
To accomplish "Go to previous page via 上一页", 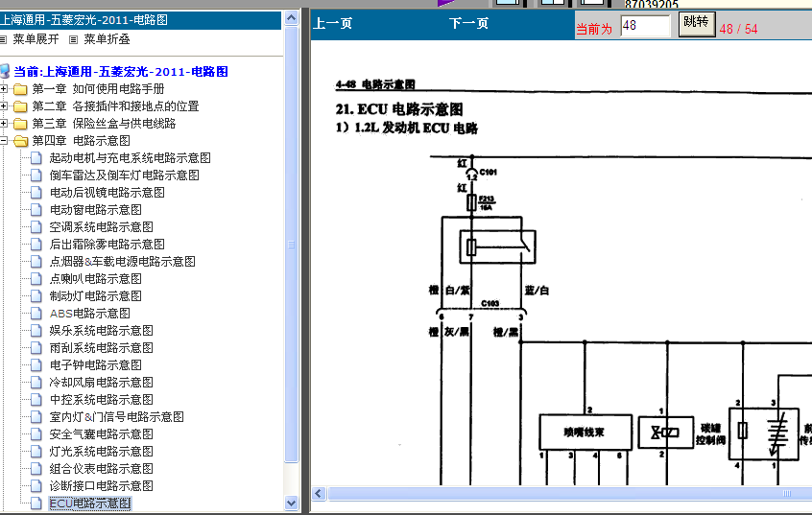I will [333, 23].
